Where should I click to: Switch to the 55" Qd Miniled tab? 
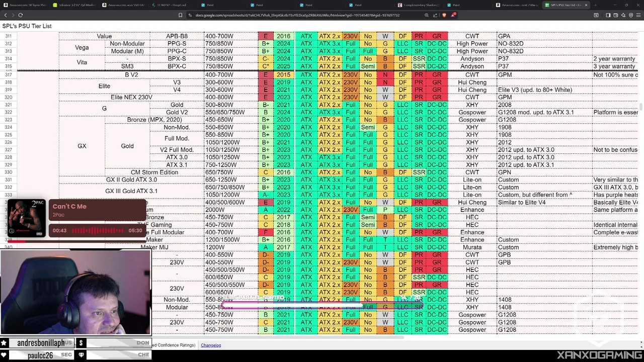click(74, 5)
